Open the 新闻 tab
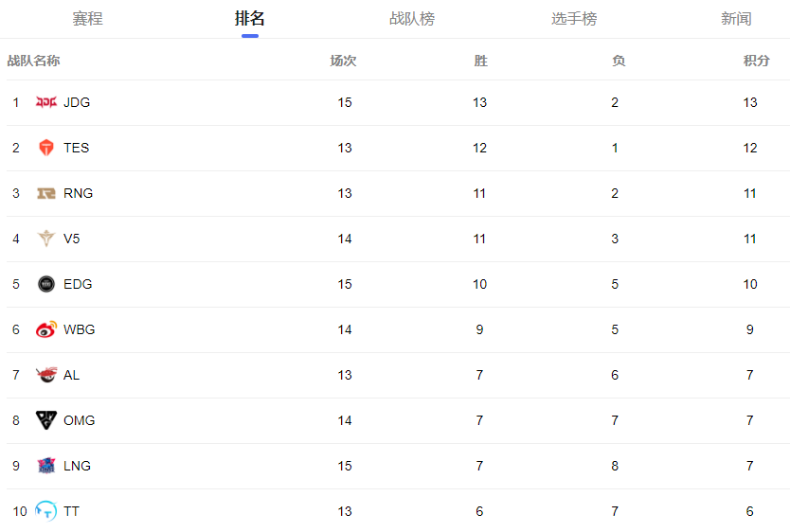The height and width of the screenshot is (532, 790). tap(736, 19)
